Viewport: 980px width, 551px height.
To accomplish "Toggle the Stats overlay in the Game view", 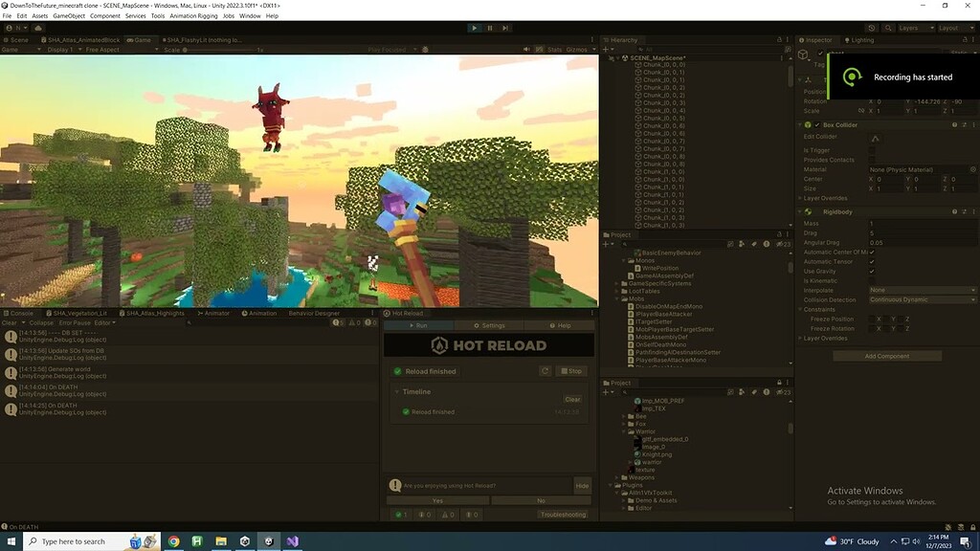I will click(x=554, y=50).
